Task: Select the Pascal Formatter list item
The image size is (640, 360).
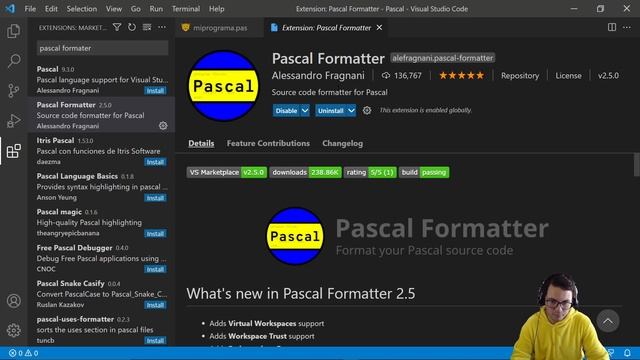Action: click(101, 115)
